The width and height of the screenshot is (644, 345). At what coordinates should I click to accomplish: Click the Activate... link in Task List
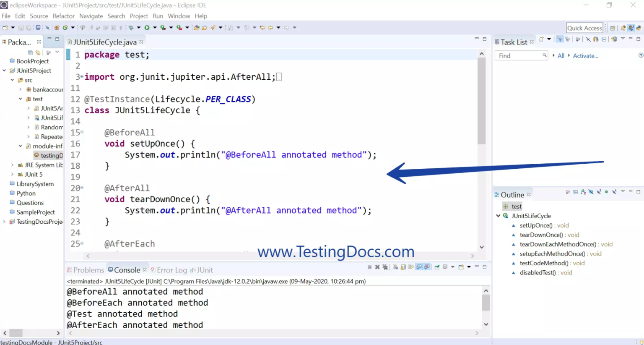(585, 56)
